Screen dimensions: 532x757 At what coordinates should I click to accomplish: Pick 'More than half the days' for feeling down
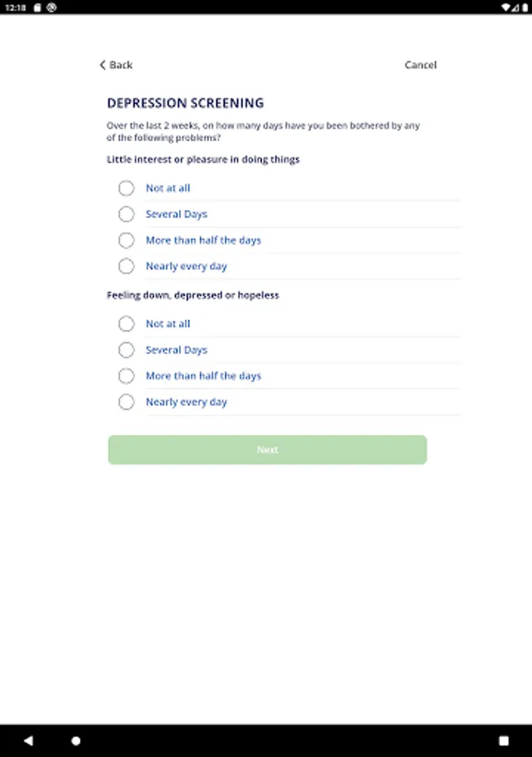(x=126, y=376)
